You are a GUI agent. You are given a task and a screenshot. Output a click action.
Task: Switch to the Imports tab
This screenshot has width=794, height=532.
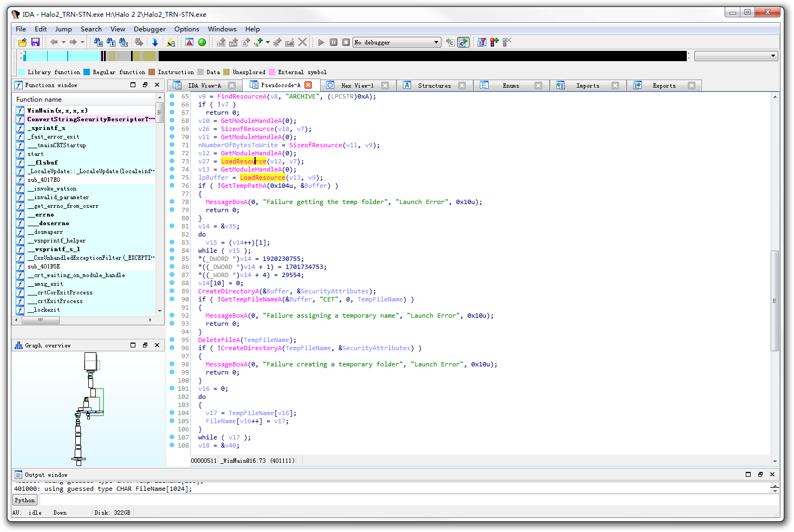click(587, 86)
